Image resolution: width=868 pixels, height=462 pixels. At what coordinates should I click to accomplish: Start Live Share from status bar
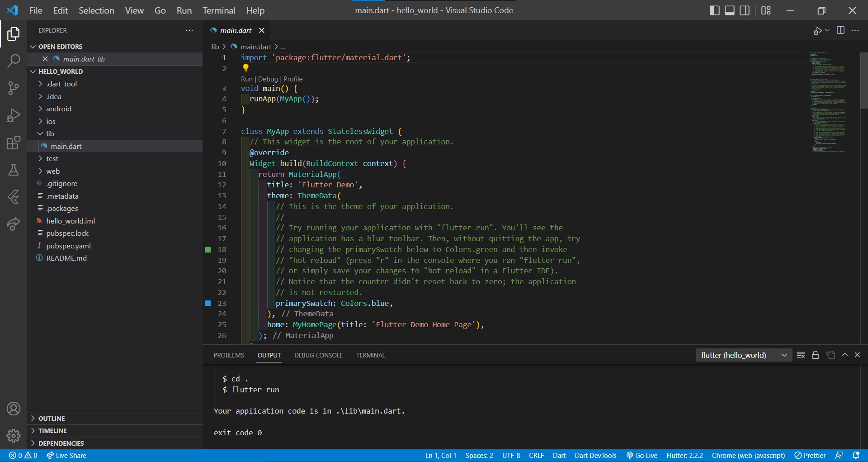point(66,456)
